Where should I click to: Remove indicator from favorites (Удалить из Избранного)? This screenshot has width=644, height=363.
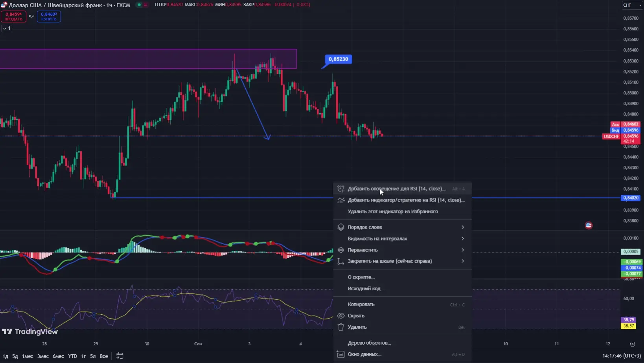(392, 211)
